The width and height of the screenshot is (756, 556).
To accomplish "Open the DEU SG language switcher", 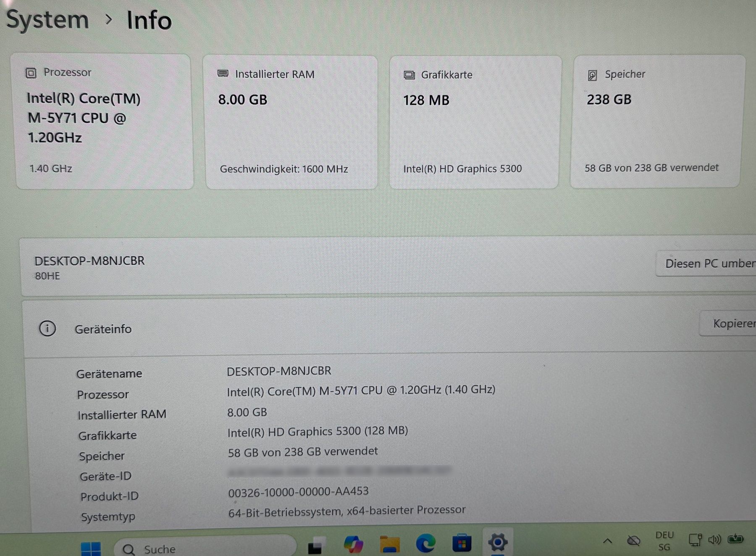I will tap(664, 541).
